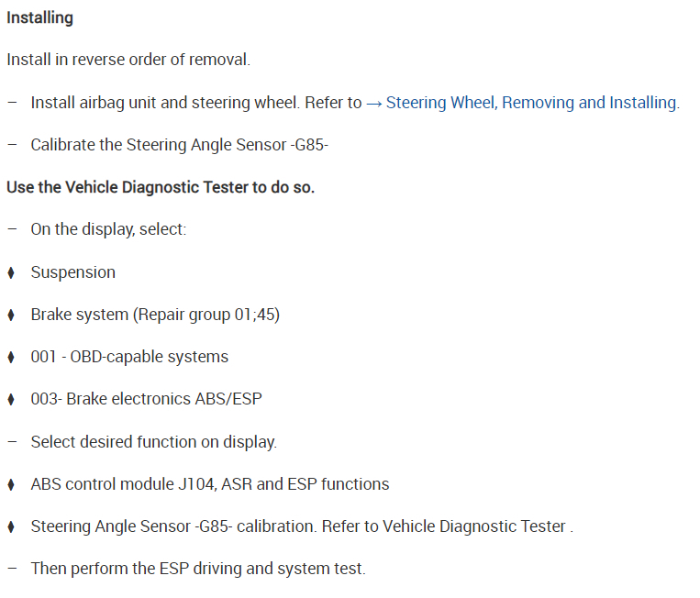Click the 'On the display, select:' step
The height and width of the screenshot is (598, 700).
coord(108,229)
